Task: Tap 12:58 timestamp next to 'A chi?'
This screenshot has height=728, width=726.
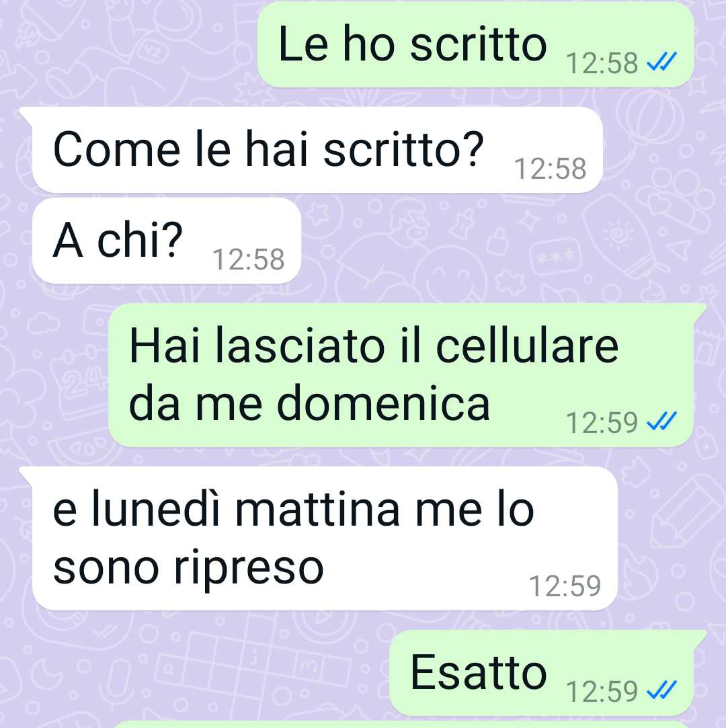Action: click(248, 259)
